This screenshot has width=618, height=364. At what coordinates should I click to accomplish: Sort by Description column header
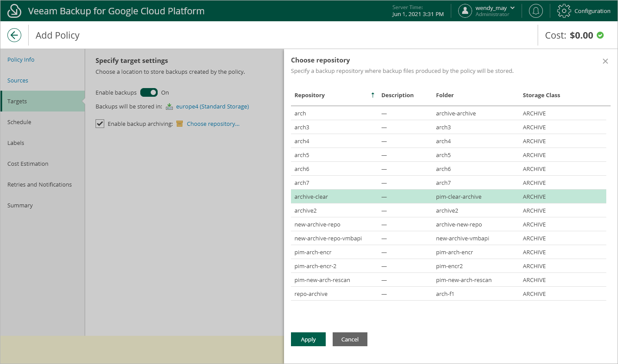point(397,95)
